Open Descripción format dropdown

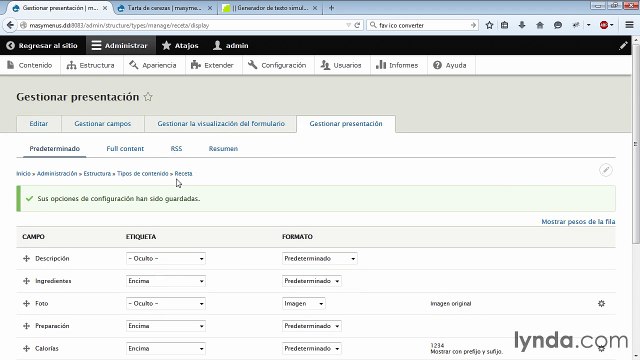pyautogui.click(x=320, y=258)
